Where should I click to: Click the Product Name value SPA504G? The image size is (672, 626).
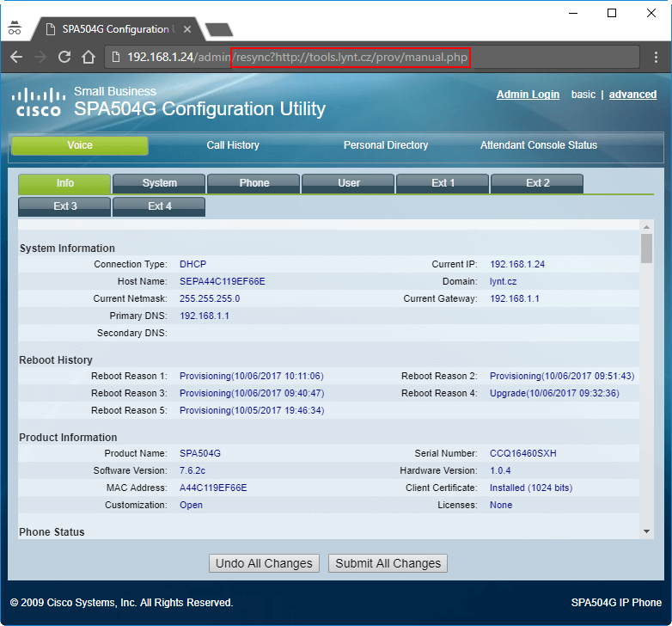tap(199, 453)
